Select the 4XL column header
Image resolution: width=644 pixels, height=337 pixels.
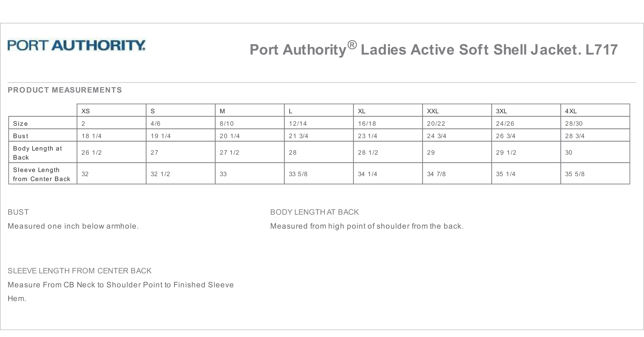pyautogui.click(x=571, y=111)
